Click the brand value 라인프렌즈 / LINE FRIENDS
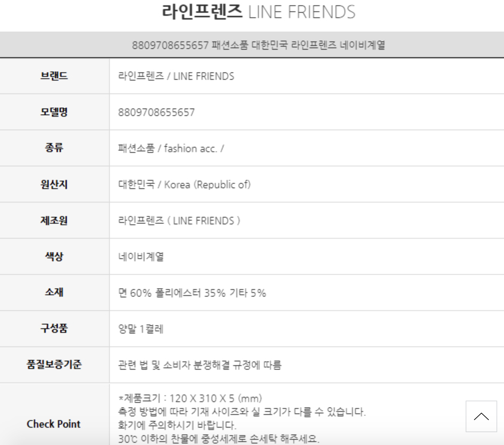Screen dimensions: 504x445 [x=176, y=76]
